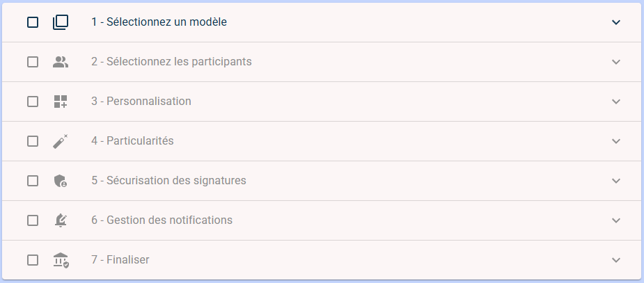644x283 pixels.
Task: Click the participants people icon
Action: pos(61,62)
